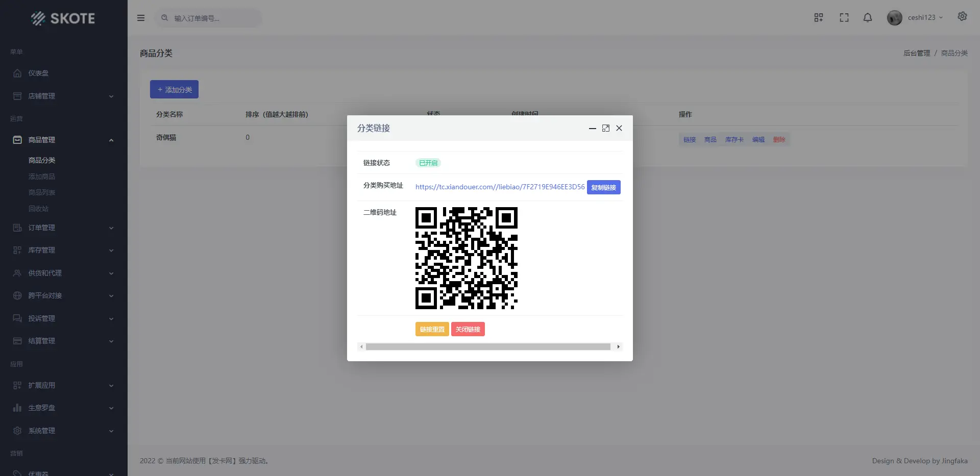
Task: Select 商品列表 submenu item
Action: tap(42, 192)
